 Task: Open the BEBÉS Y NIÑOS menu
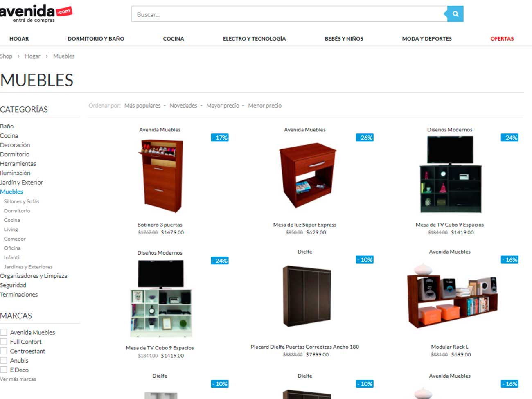click(x=344, y=38)
